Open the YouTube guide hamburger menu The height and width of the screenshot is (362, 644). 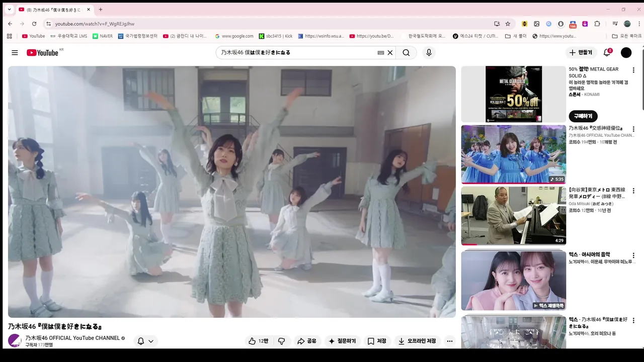click(x=15, y=53)
